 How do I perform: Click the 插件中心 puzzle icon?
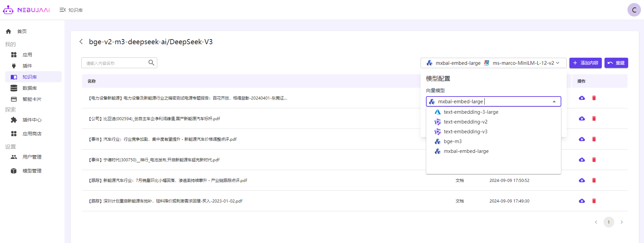[14, 120]
